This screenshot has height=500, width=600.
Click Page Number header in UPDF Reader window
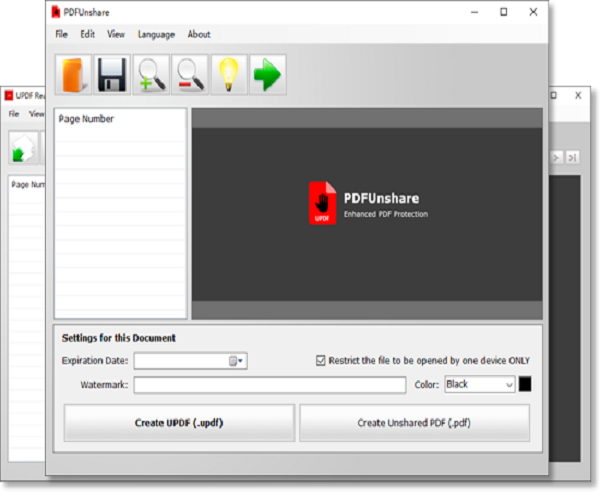pos(28,185)
